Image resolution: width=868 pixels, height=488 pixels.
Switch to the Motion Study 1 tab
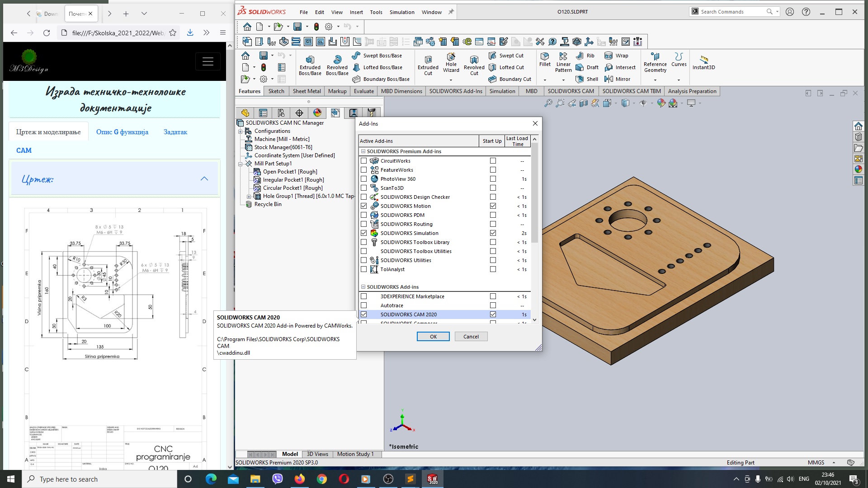tap(355, 454)
